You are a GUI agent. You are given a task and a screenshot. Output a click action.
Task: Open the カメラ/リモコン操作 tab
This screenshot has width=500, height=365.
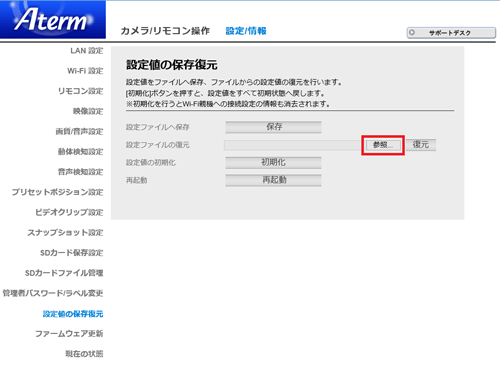tap(165, 31)
